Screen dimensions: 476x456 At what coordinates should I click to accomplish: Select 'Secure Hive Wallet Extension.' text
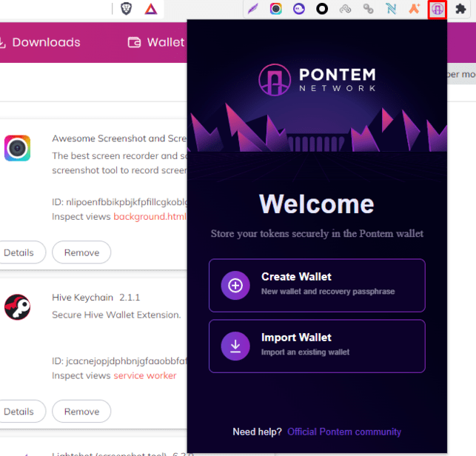click(x=116, y=315)
